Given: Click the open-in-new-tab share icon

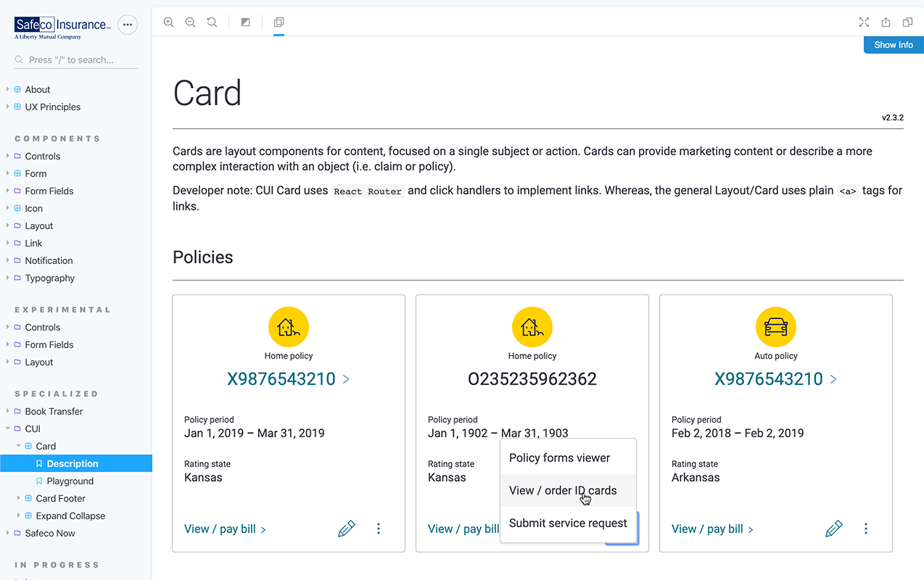Looking at the screenshot, I should [886, 22].
